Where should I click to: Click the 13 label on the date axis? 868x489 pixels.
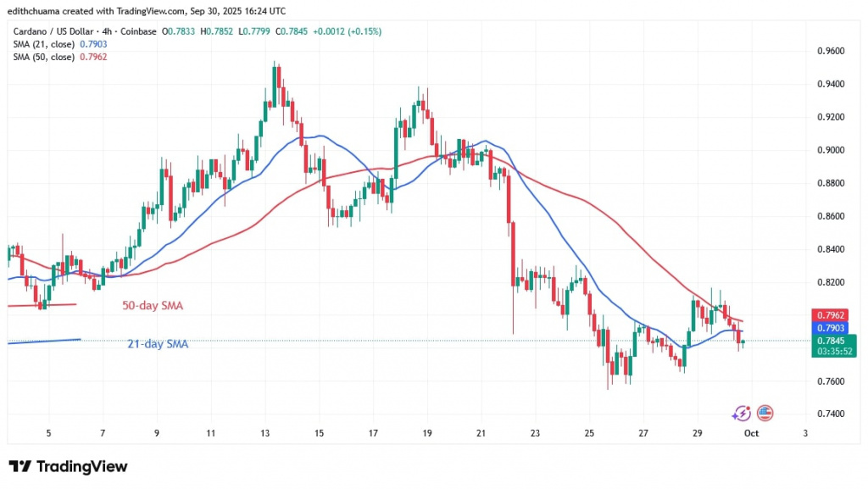pos(264,433)
